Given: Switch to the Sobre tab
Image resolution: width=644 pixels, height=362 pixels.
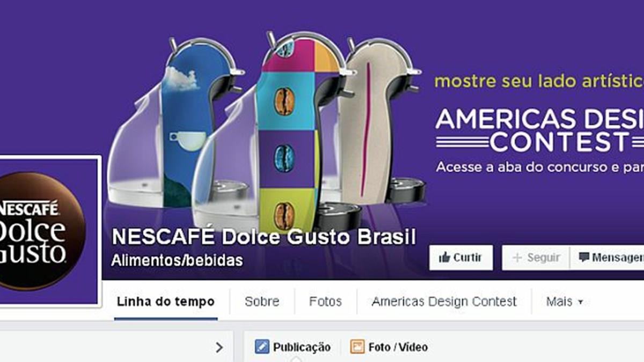Looking at the screenshot, I should click(262, 301).
